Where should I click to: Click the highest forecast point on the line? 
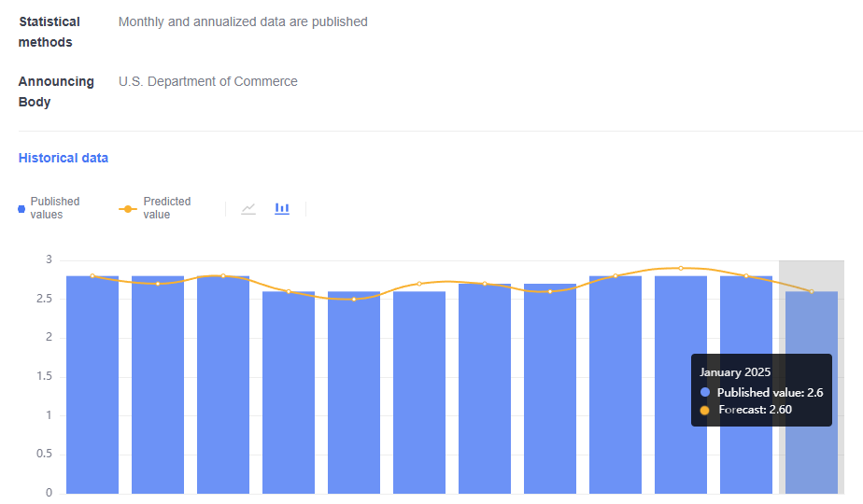(x=681, y=268)
